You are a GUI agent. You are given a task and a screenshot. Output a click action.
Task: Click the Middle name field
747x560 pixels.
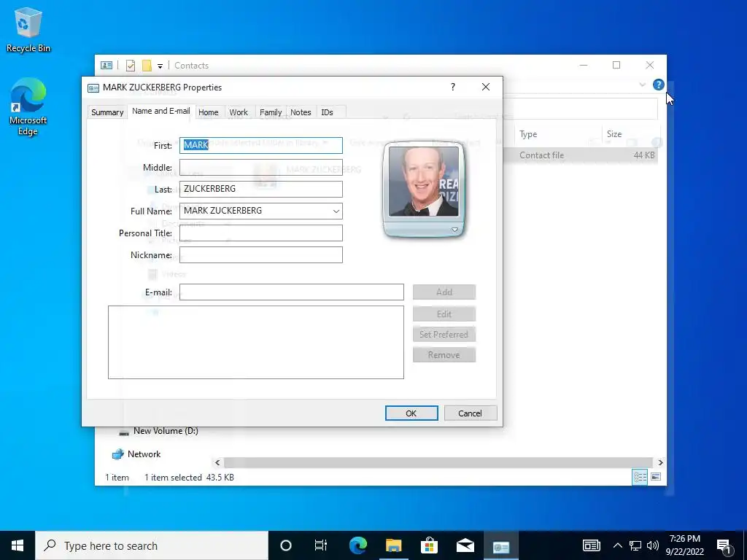[260, 167]
